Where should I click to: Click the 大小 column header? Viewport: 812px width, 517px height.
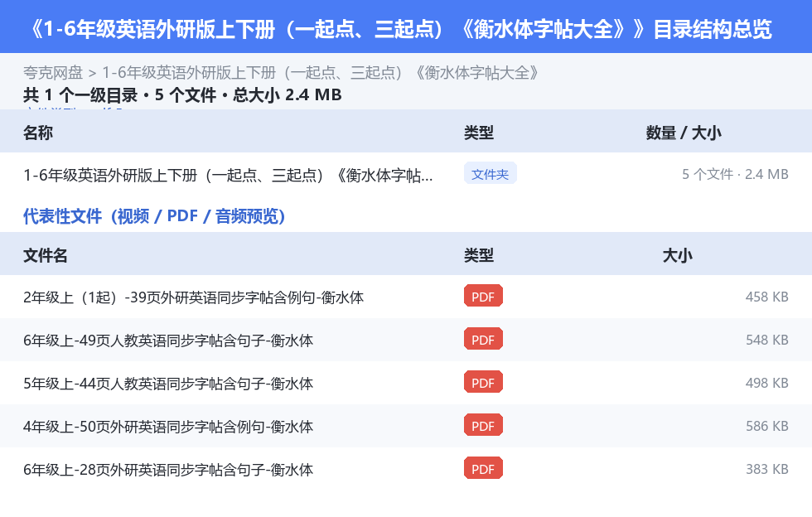(678, 255)
